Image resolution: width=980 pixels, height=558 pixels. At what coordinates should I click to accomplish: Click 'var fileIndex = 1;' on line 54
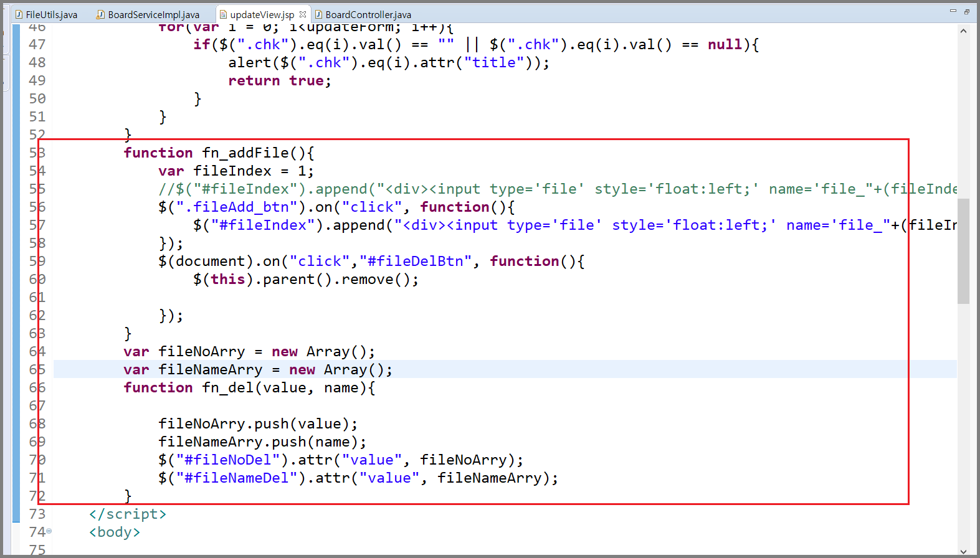236,171
